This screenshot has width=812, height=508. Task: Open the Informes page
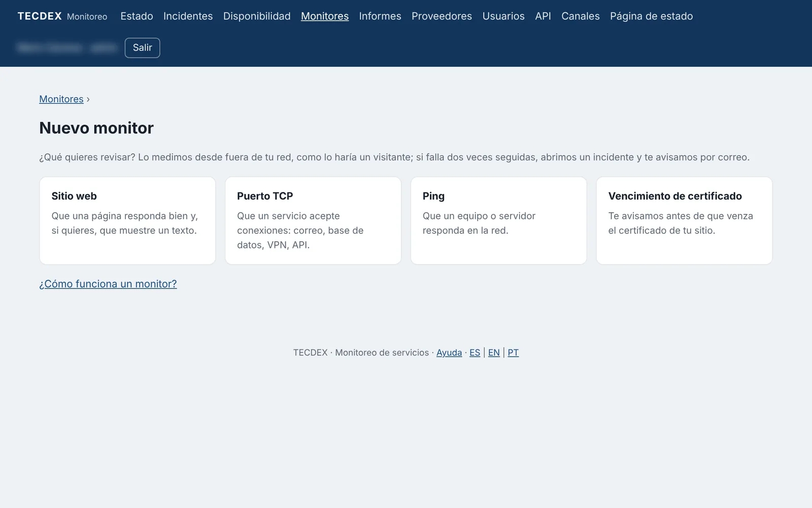point(380,16)
